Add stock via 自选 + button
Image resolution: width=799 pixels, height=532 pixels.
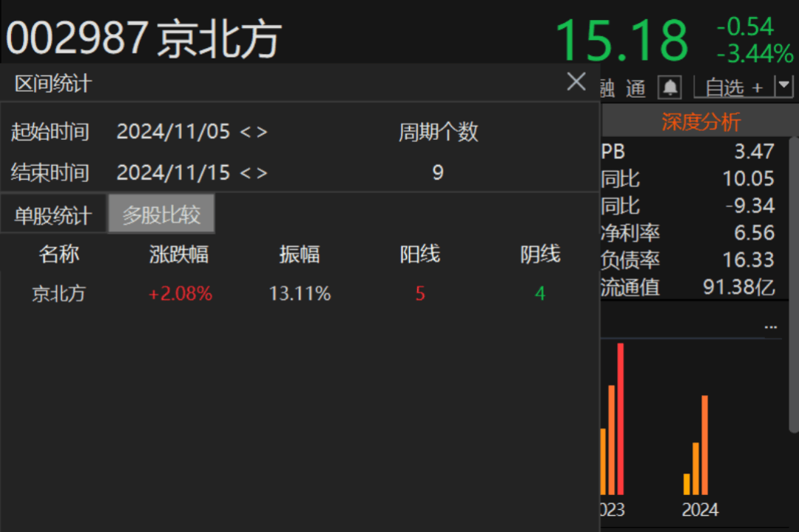[x=734, y=87]
